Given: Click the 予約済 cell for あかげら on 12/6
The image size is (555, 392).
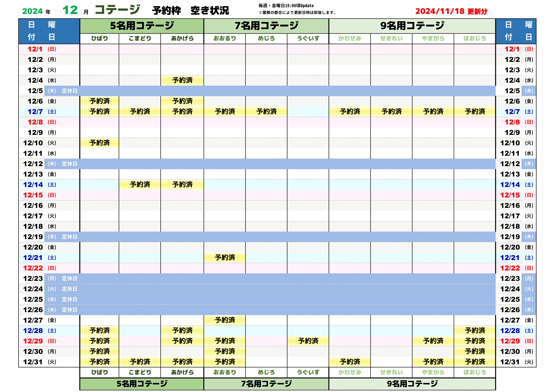Looking at the screenshot, I should [182, 101].
